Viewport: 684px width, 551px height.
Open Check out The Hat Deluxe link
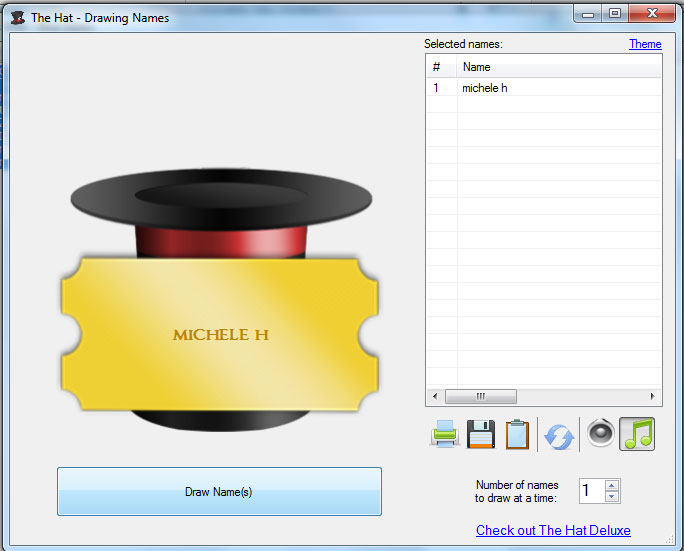point(553,530)
